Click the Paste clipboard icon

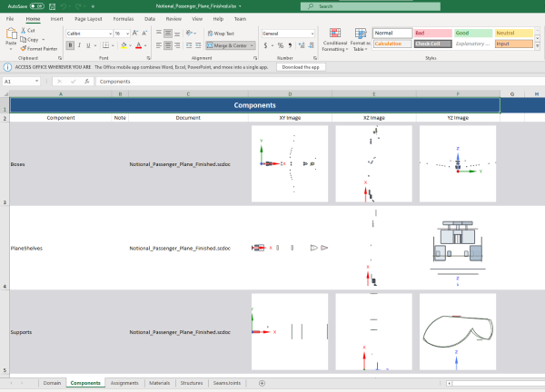tap(11, 34)
